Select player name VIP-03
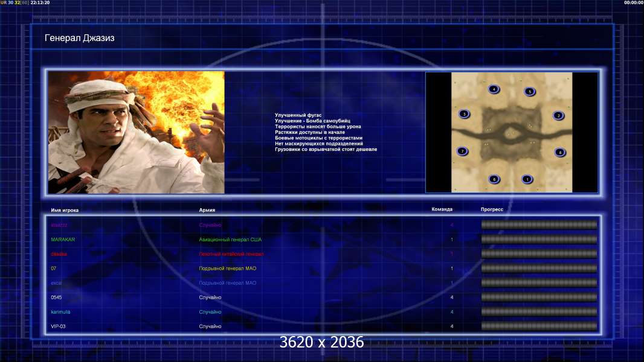 click(58, 326)
